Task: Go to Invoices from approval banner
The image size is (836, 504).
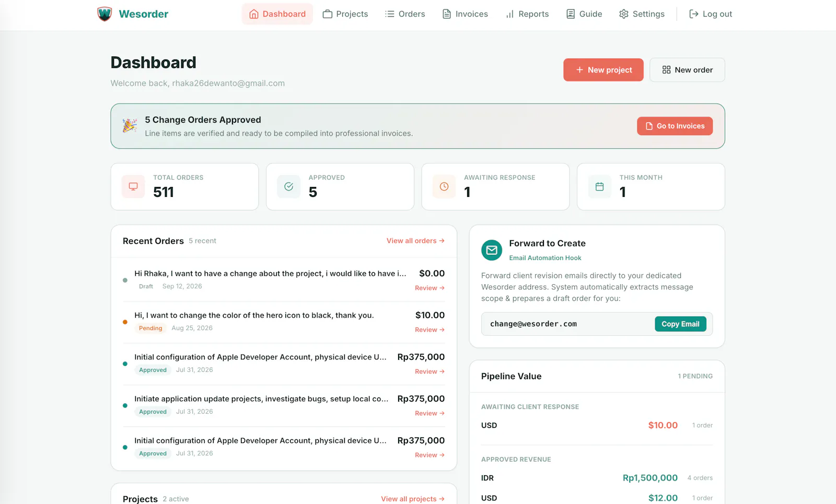Action: [675, 126]
